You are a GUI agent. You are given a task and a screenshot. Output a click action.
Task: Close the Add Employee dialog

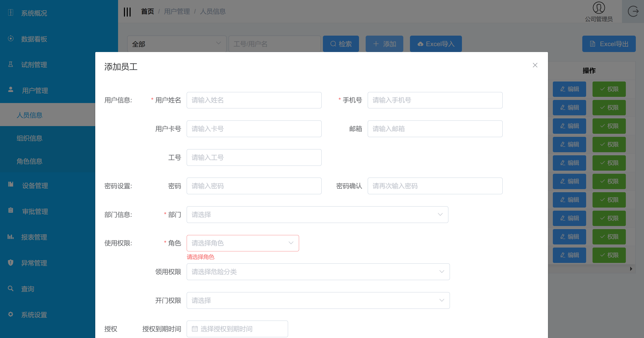[x=535, y=65]
